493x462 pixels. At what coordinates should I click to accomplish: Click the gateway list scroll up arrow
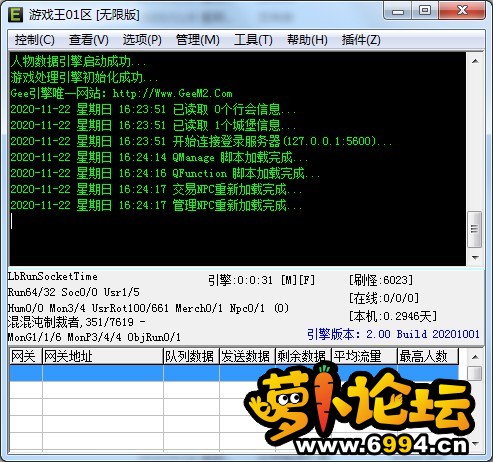coord(475,357)
